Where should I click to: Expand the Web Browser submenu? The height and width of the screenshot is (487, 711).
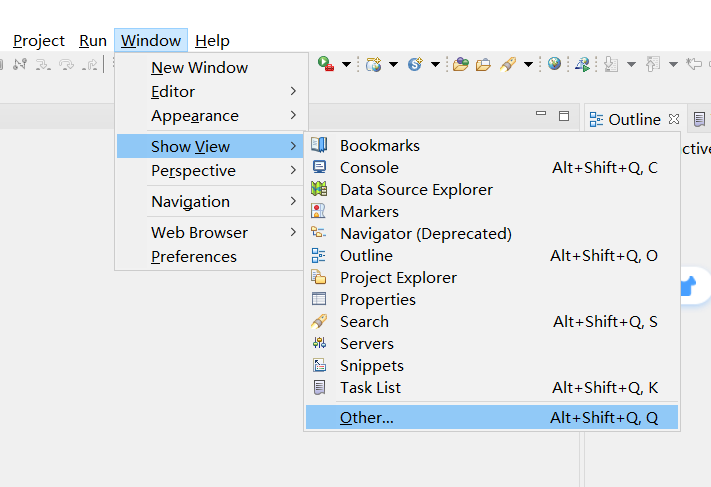212,233
